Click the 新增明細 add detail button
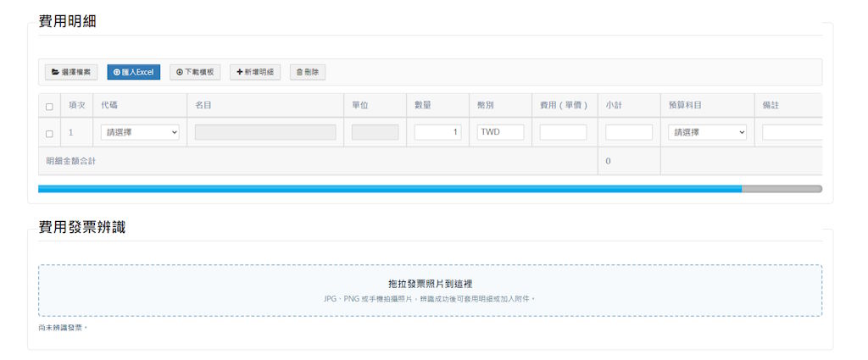Screen dimensions: 868x360 [255, 72]
